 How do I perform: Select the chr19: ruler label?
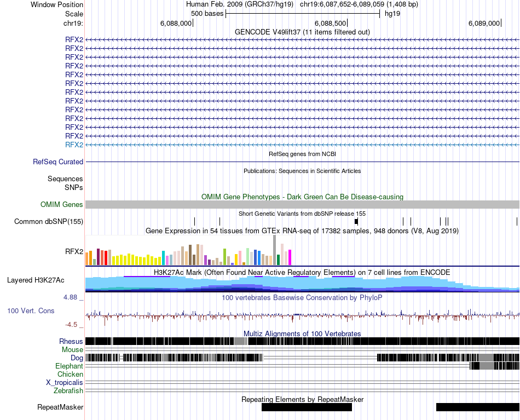[73, 23]
